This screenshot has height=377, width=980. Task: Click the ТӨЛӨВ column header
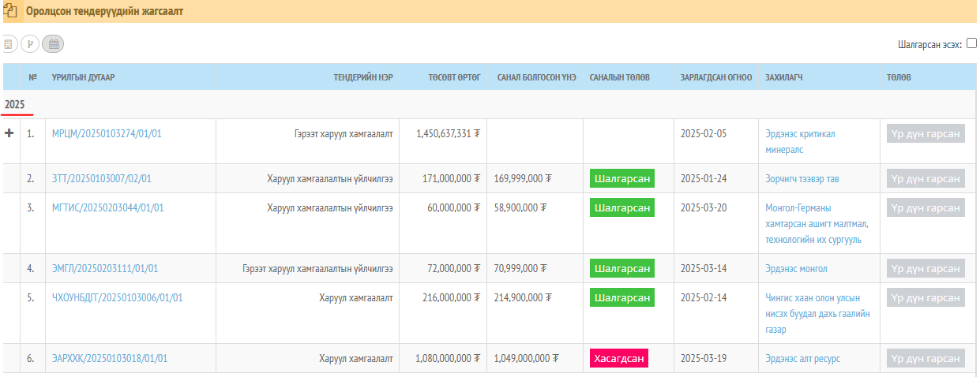pos(899,77)
